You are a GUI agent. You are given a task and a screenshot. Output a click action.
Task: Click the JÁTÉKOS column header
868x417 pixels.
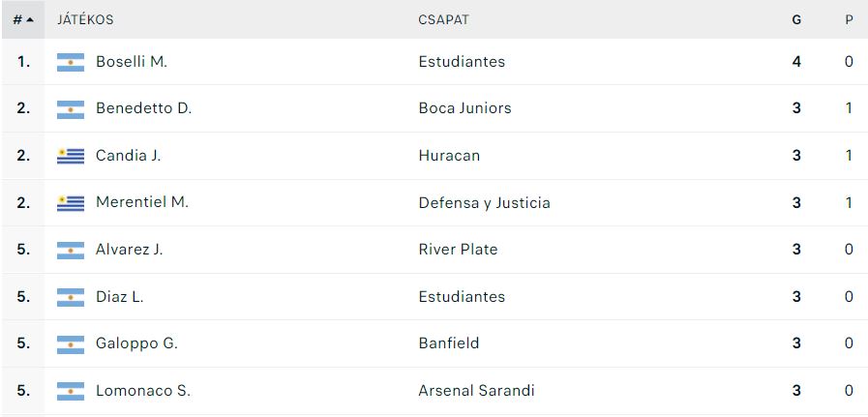pyautogui.click(x=85, y=19)
